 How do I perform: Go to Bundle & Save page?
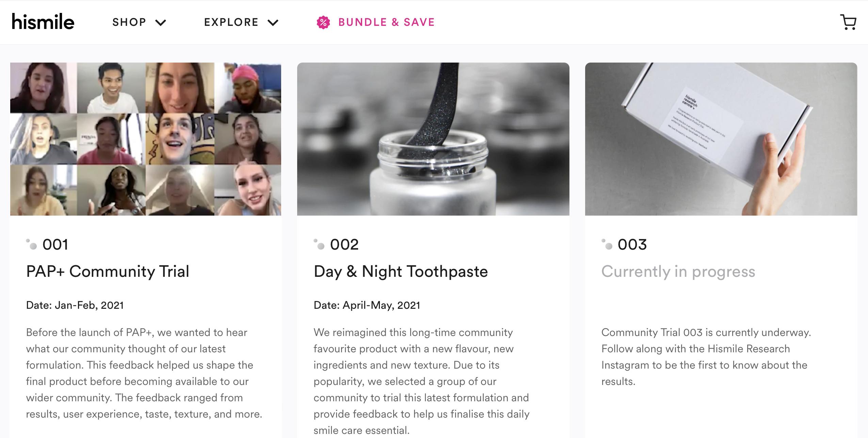click(386, 22)
